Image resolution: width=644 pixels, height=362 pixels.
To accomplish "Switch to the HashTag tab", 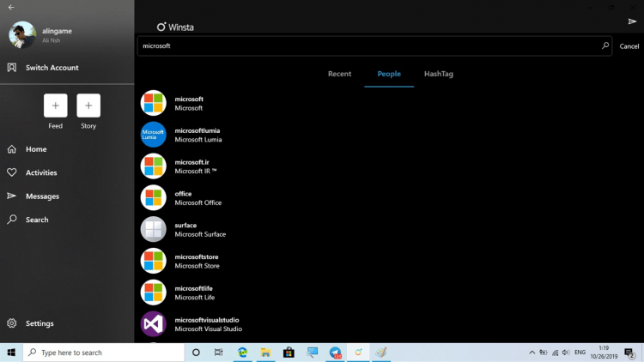I will pyautogui.click(x=439, y=74).
